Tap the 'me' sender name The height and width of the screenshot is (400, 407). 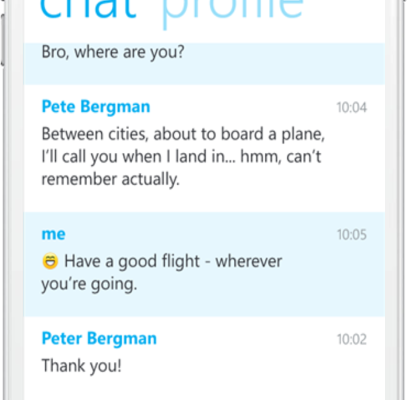pos(53,234)
